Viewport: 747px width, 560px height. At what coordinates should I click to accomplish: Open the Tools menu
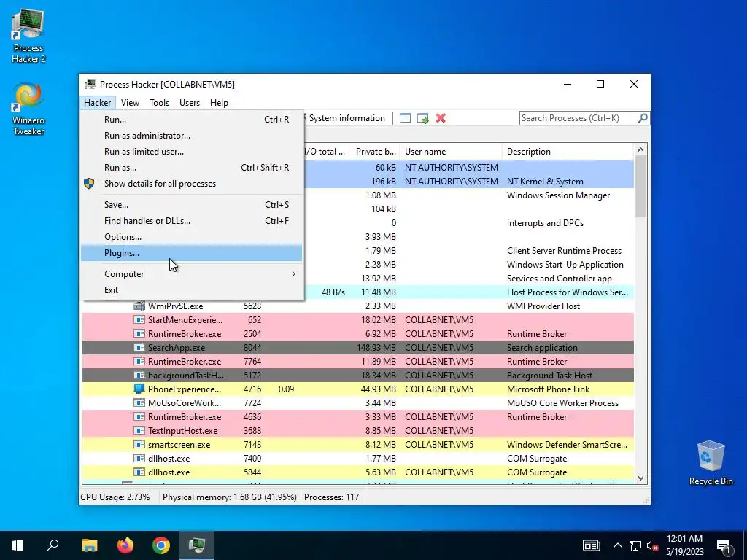[x=159, y=102]
